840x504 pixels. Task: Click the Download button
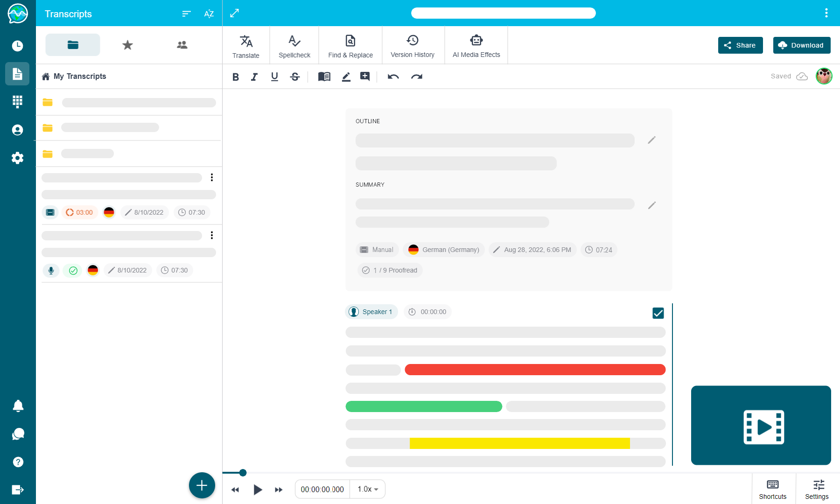(801, 45)
